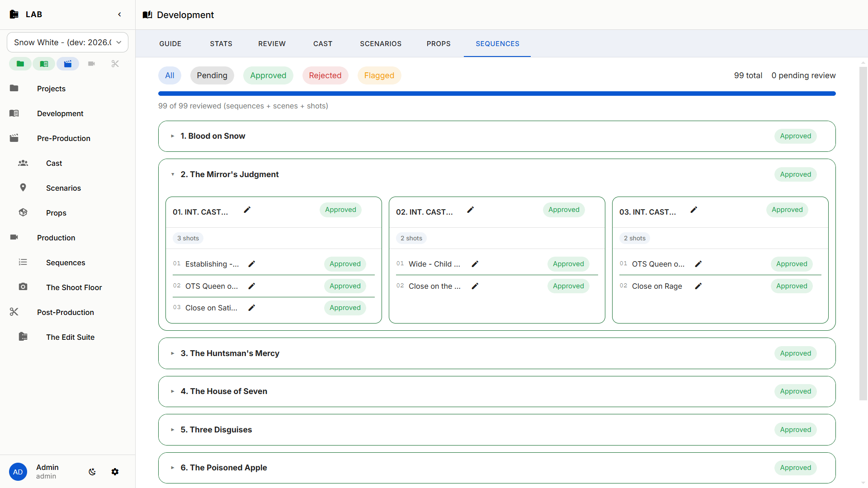This screenshot has height=488, width=868.
Task: Click Approved badge on The Huntsman's Mercy
Action: click(795, 353)
